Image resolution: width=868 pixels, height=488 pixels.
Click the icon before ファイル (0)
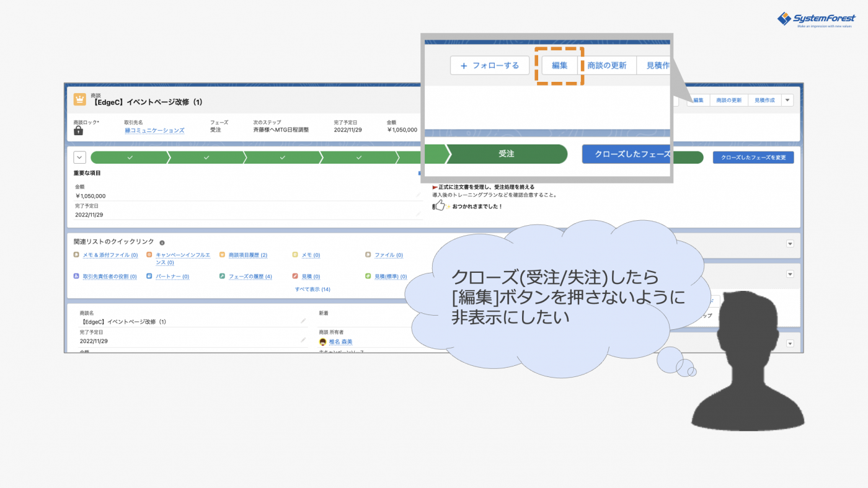coord(368,254)
